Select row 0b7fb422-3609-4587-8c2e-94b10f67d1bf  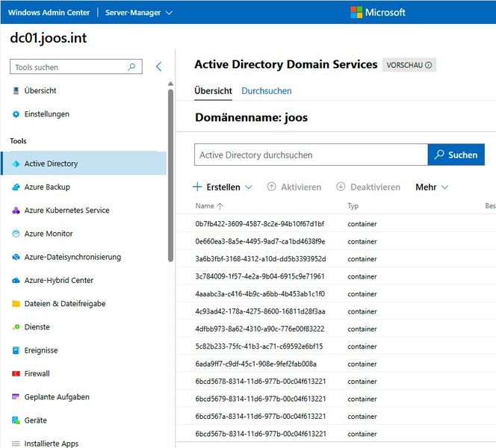tap(336, 224)
